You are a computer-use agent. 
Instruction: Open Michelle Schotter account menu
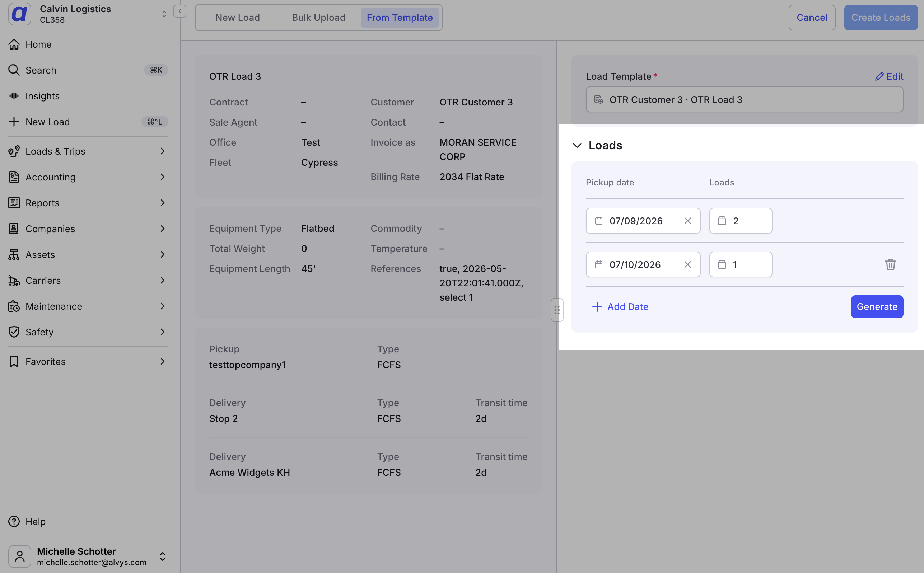tap(88, 556)
